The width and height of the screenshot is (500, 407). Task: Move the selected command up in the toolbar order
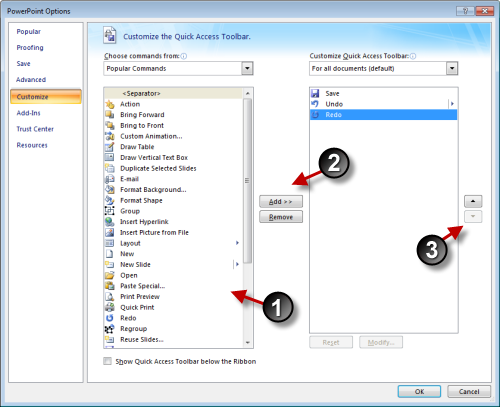[473, 201]
